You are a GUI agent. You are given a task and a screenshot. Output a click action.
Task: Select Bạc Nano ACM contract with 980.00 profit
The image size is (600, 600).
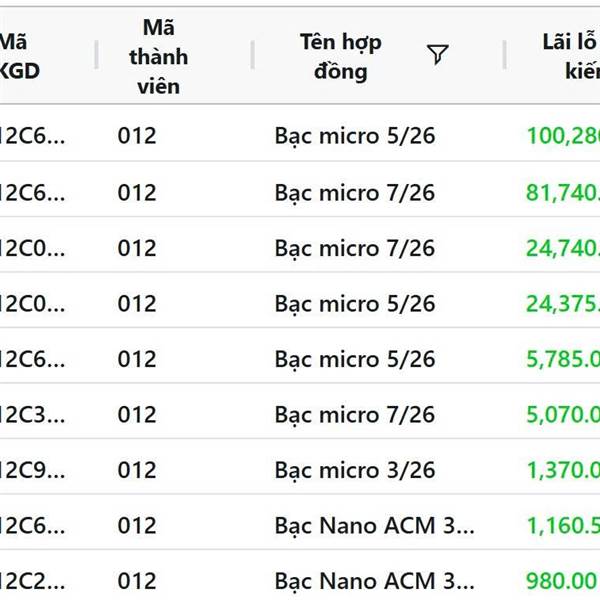[375, 580]
